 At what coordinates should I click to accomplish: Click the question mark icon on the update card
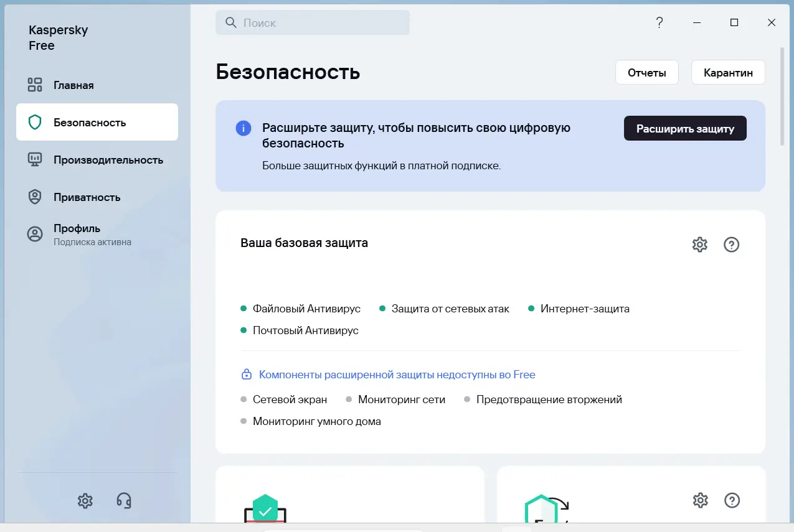point(732,500)
